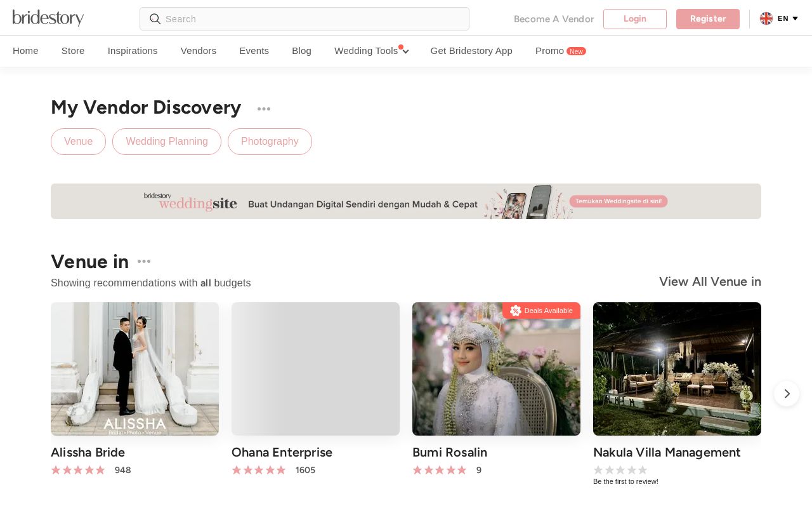Open the Ohana Enterprise placeholder thumbnail

pyautogui.click(x=315, y=369)
